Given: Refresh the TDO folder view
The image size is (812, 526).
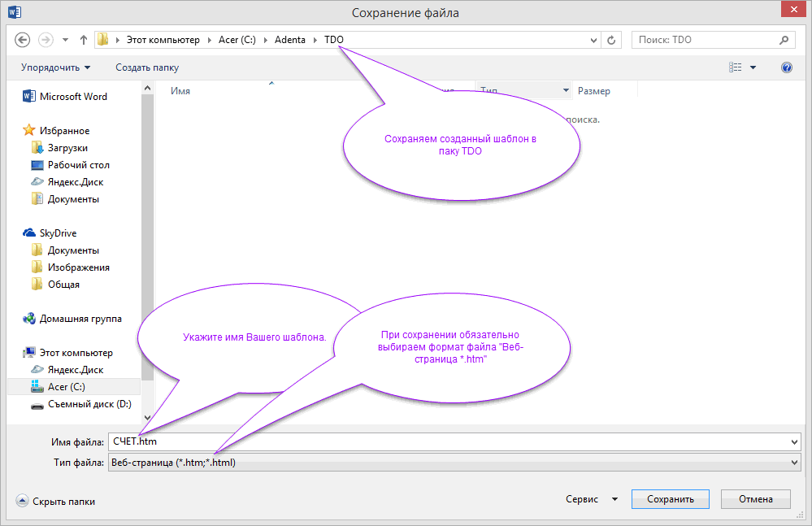Looking at the screenshot, I should pyautogui.click(x=611, y=40).
